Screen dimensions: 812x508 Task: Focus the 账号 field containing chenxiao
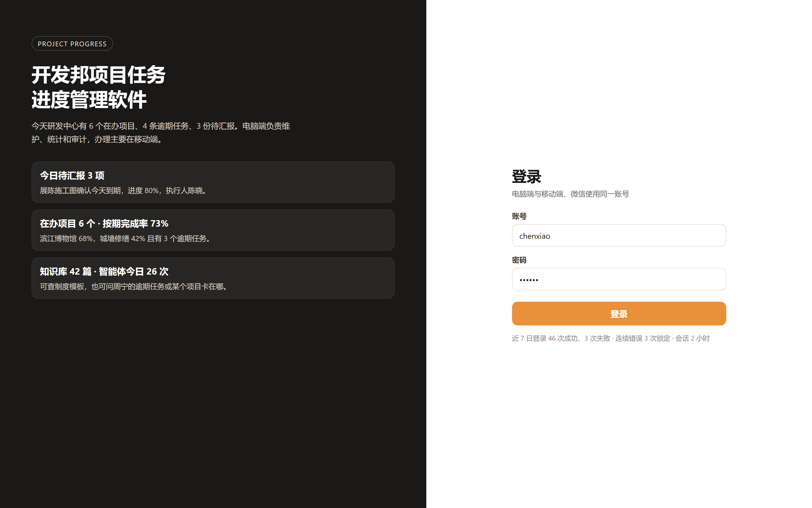(619, 236)
